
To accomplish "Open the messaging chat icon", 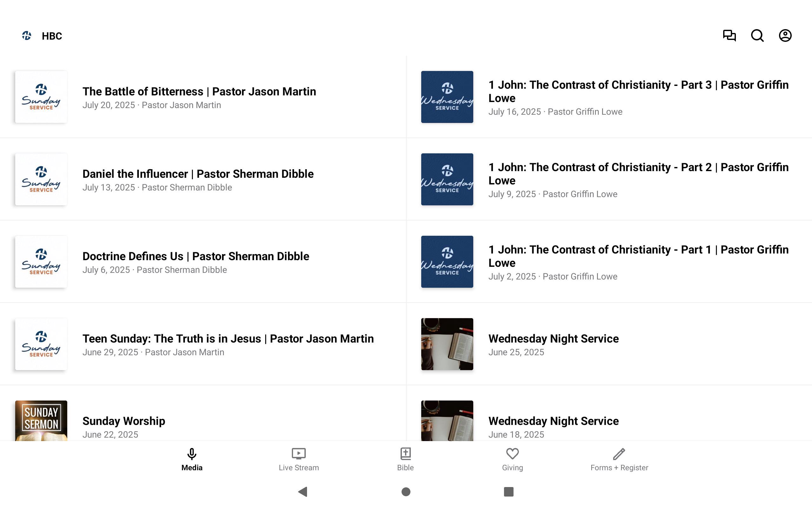I will (x=729, y=35).
